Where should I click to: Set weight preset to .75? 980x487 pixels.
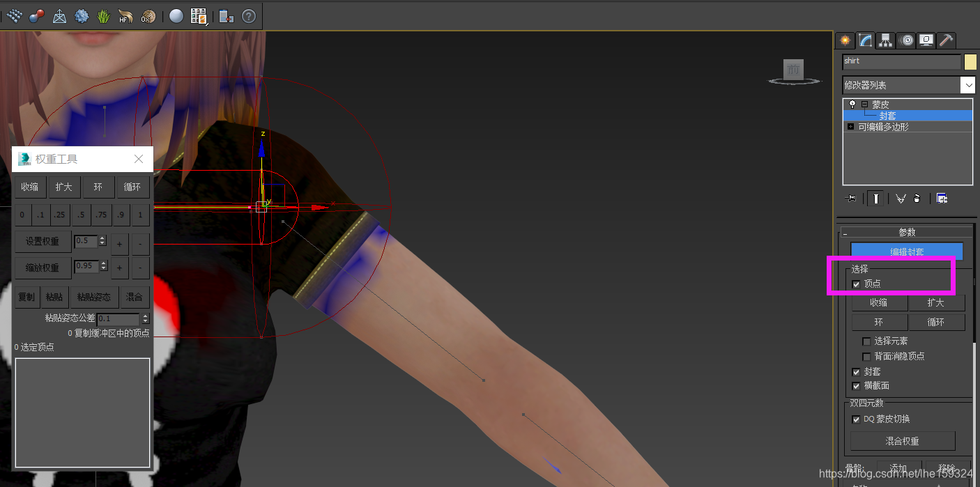pyautogui.click(x=101, y=215)
